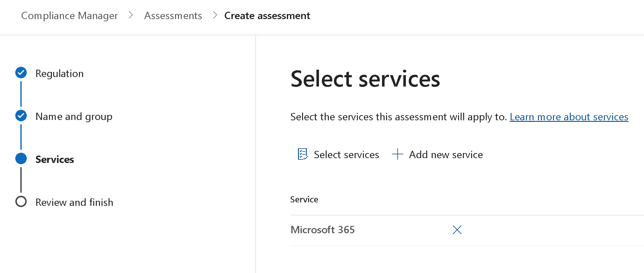Viewport: 644px width, 273px height.
Task: Select the Services step label
Action: [55, 159]
